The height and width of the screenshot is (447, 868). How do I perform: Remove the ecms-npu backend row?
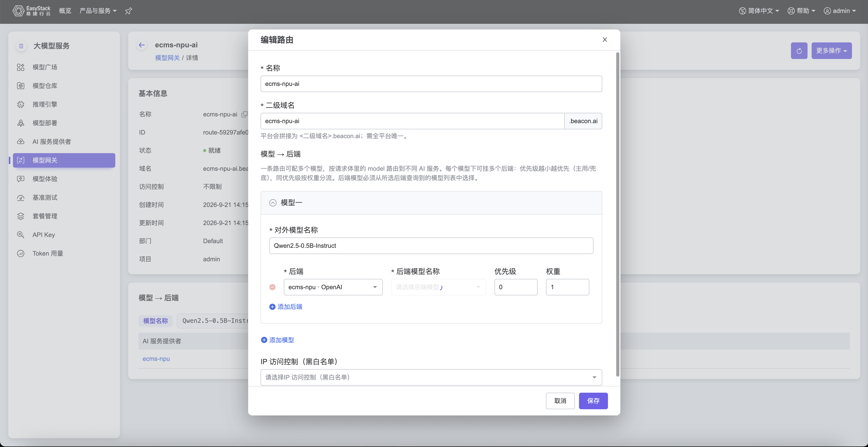272,287
